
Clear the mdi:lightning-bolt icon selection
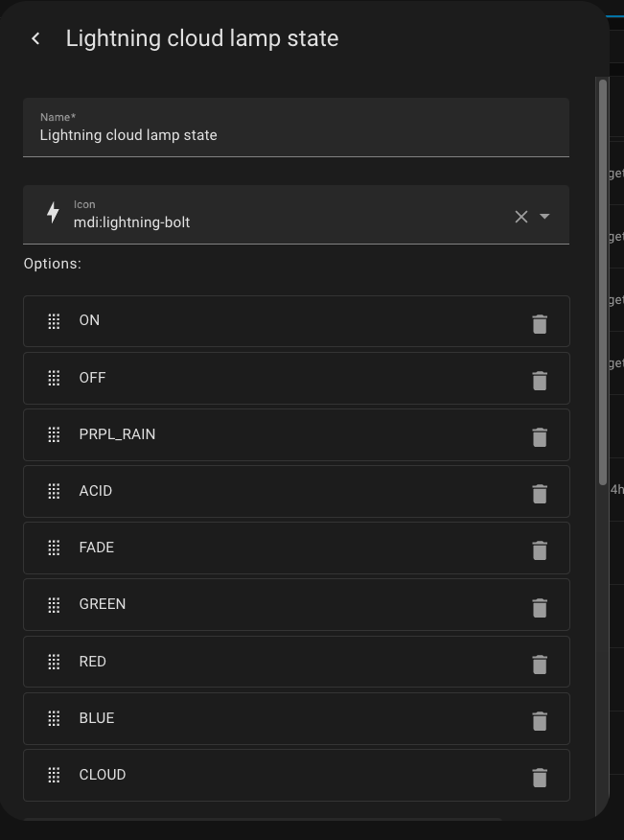click(521, 217)
